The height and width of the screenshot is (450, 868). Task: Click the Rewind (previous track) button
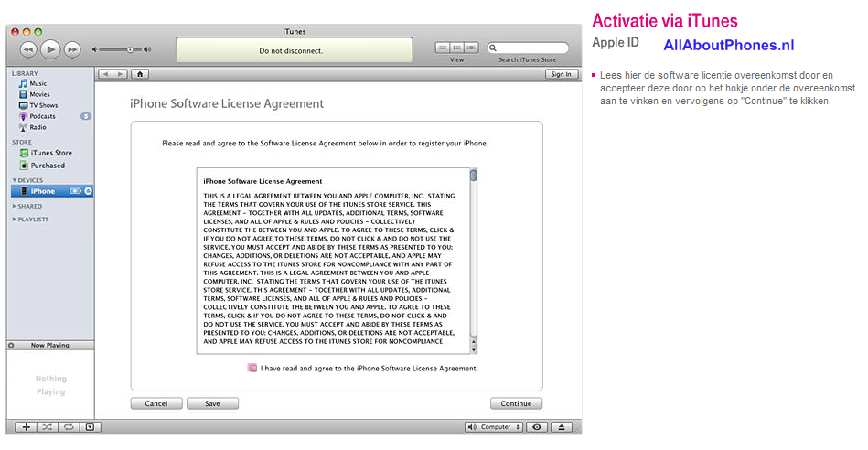tap(28, 49)
